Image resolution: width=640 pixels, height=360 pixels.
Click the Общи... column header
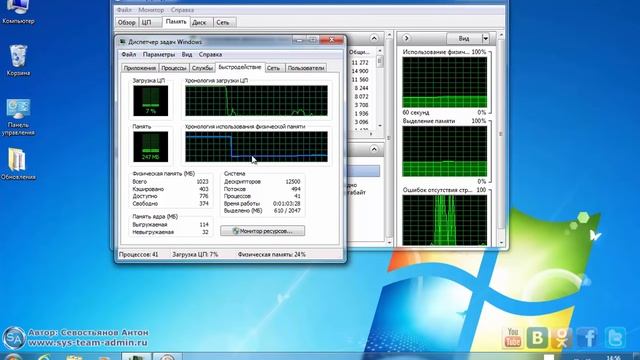[x=359, y=52]
